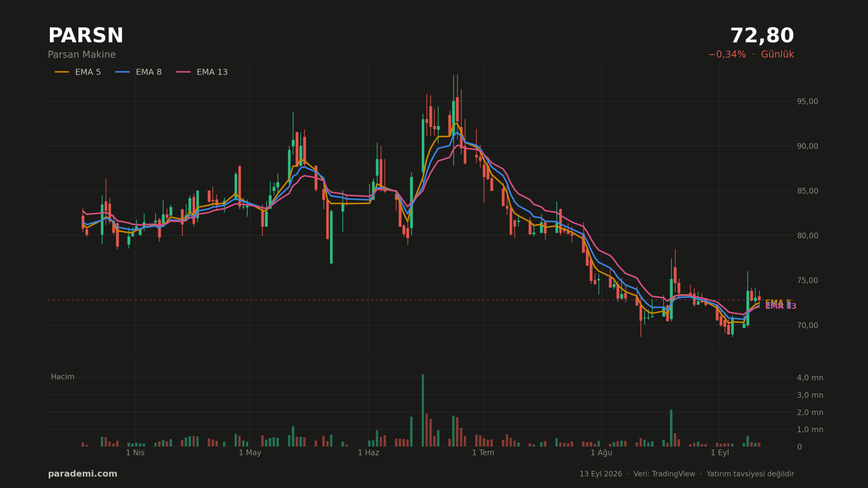Click the blue EMA 8 legend line swatch
The height and width of the screenshot is (488, 868).
[x=123, y=72]
